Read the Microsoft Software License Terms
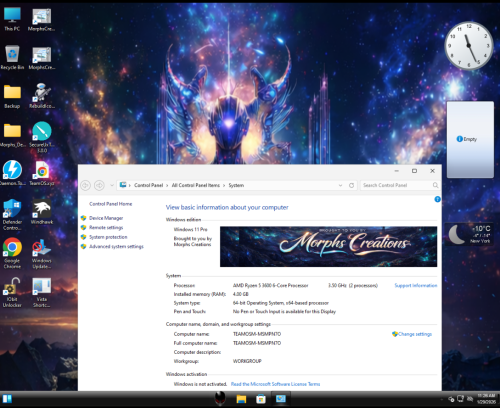This screenshot has width=500, height=408. click(275, 384)
